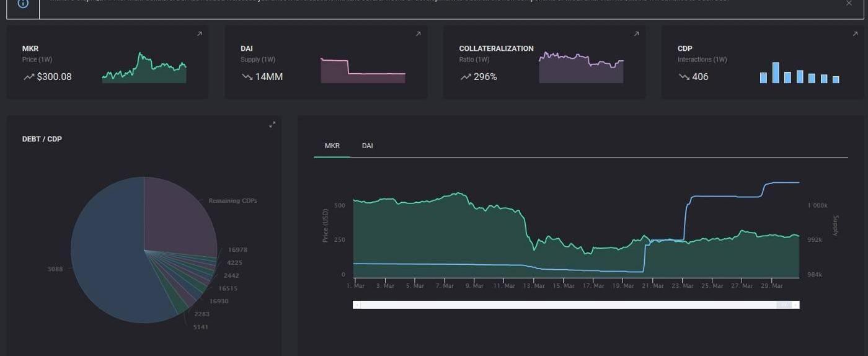This screenshot has width=868, height=356.
Task: Click the Ratio (1W) subtitle under Collateralization
Action: coord(474,60)
